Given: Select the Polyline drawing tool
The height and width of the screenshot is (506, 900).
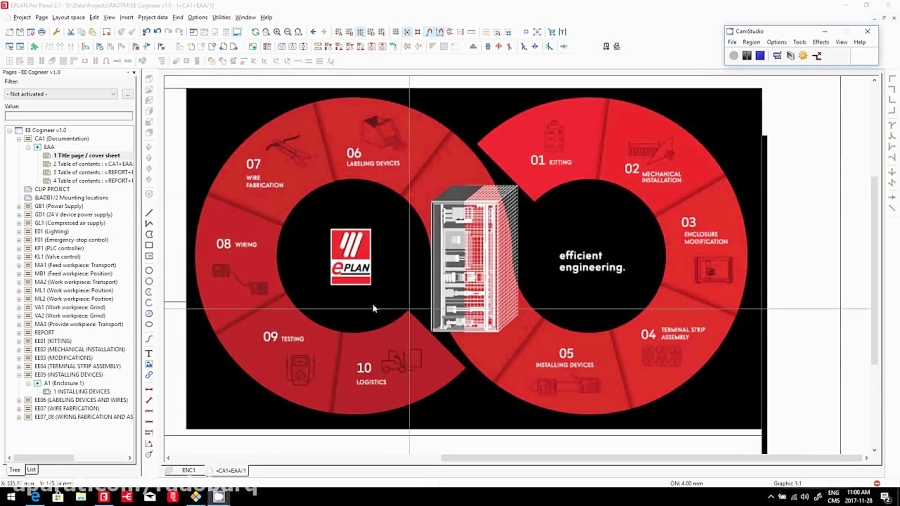Looking at the screenshot, I should [149, 224].
